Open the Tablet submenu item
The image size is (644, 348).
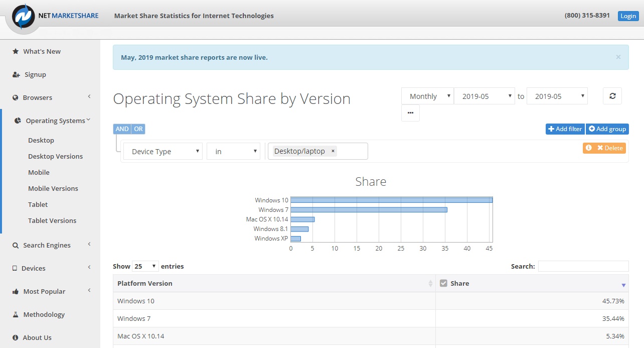pos(38,204)
